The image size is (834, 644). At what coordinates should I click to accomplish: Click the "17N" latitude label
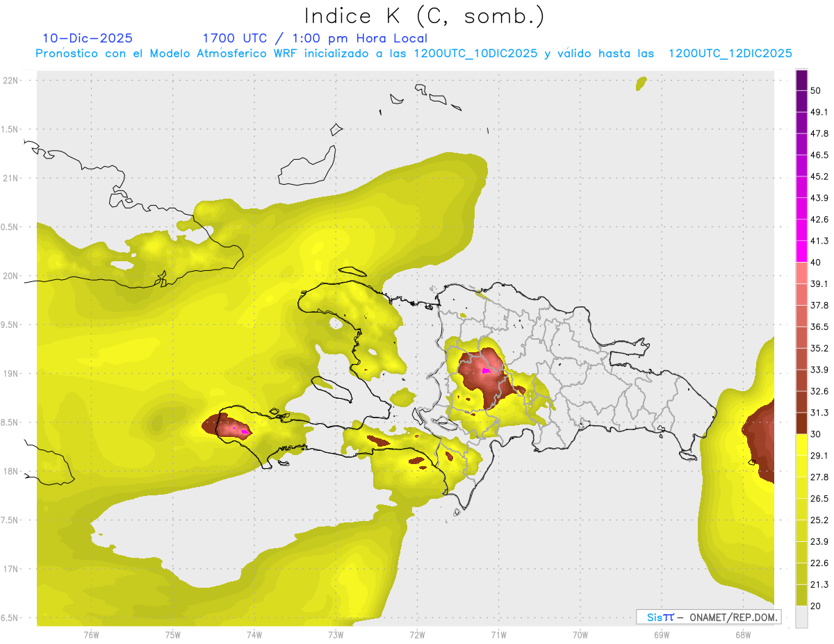(10, 570)
